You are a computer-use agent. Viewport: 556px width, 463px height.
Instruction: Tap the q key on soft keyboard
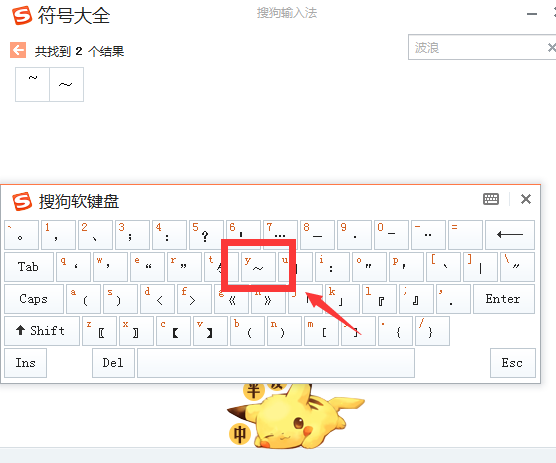tap(73, 267)
